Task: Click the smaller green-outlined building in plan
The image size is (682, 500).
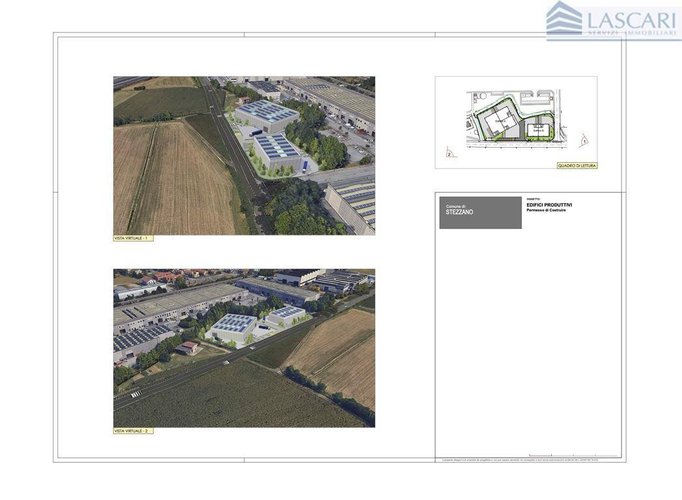Action: pos(540,127)
